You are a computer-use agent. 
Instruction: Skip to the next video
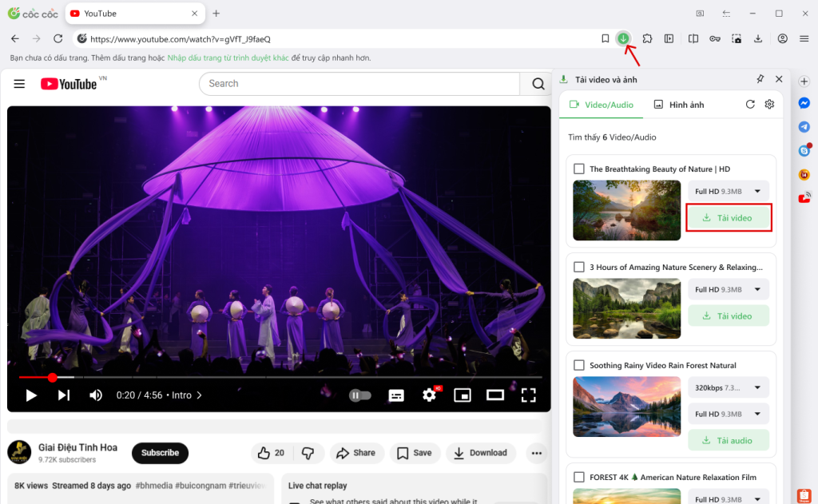tap(64, 395)
